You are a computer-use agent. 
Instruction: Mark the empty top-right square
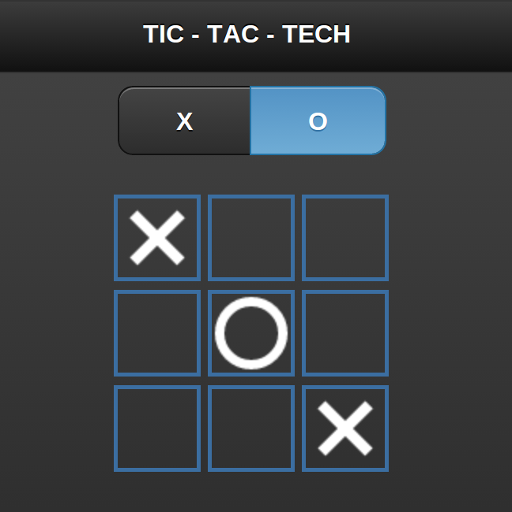345,238
